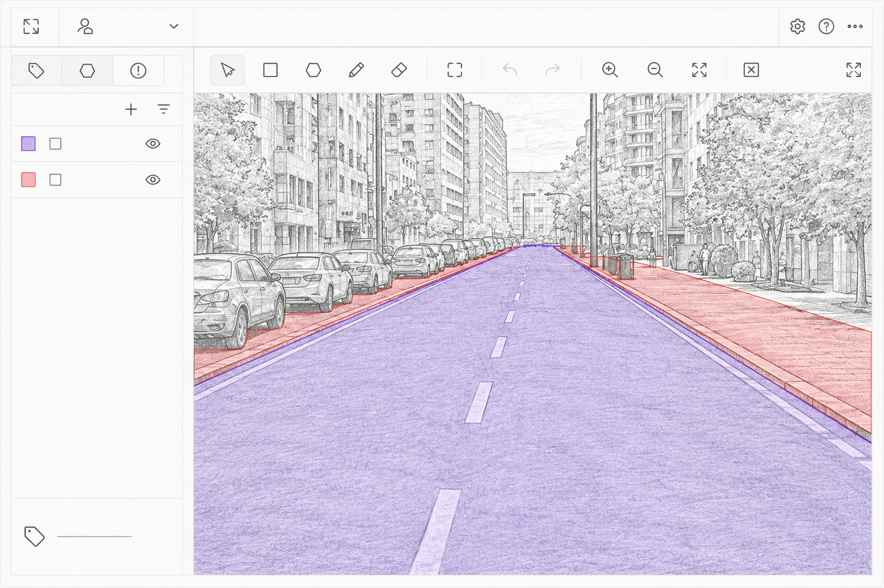The width and height of the screenshot is (884, 588).
Task: Click the dashed selection frame tool
Action: click(455, 70)
